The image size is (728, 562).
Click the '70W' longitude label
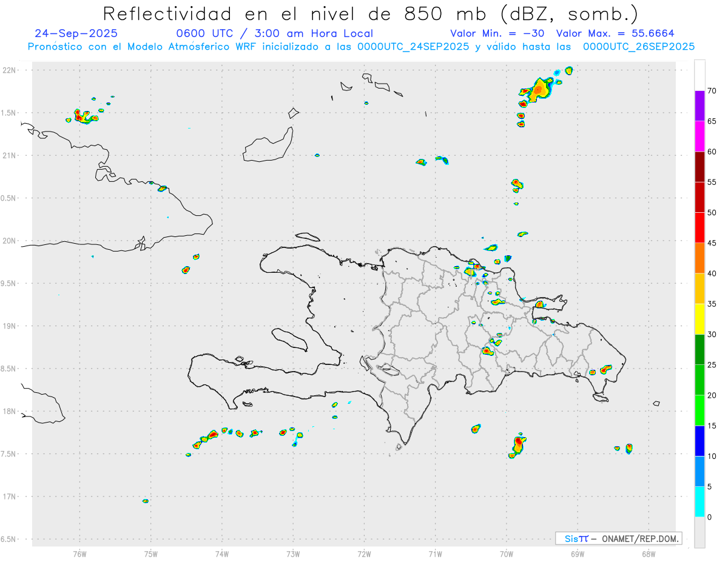click(506, 554)
